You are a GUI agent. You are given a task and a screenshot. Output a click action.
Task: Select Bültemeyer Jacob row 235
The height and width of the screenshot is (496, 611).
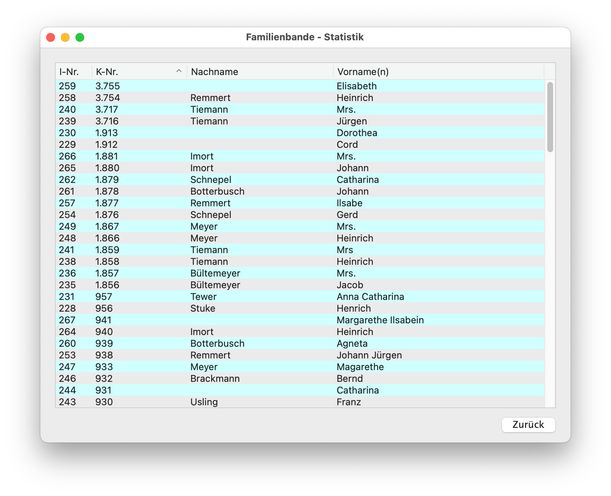[x=300, y=285]
